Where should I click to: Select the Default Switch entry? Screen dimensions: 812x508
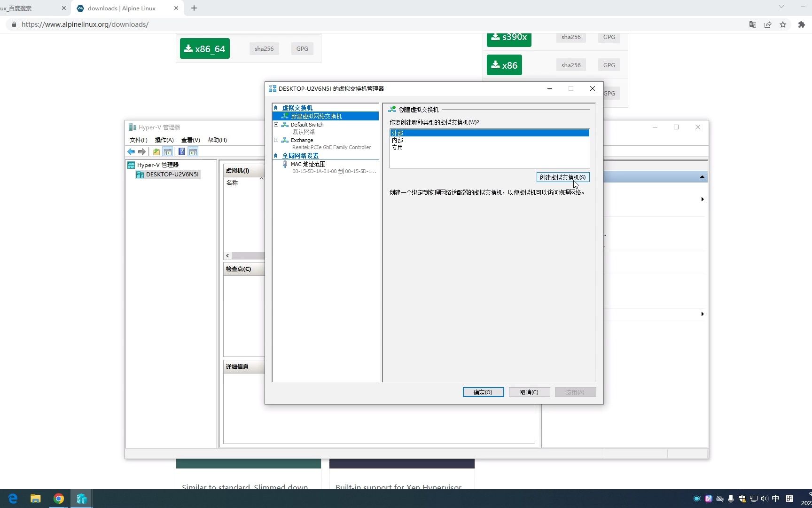(307, 125)
